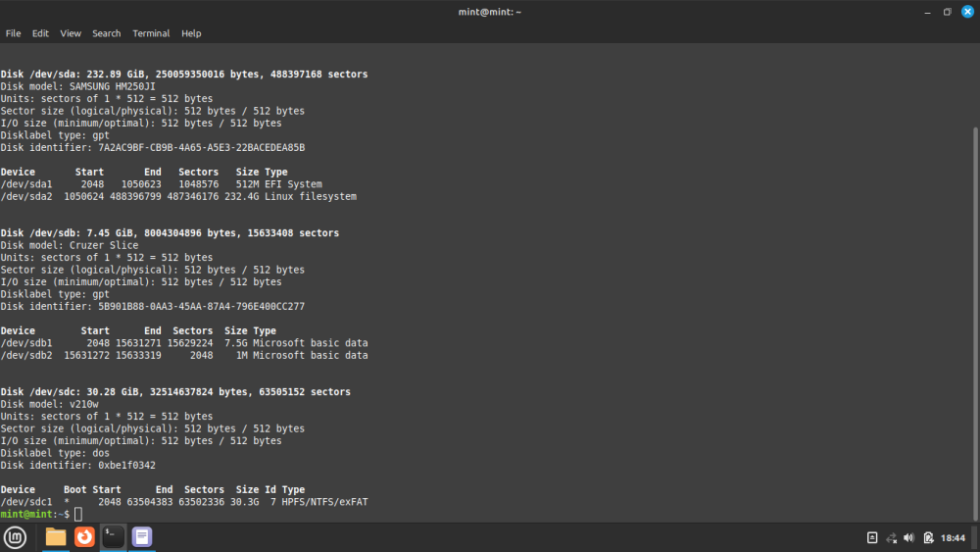Click the Linux filesystem type text
Image resolution: width=980 pixels, height=552 pixels.
pyautogui.click(x=311, y=196)
